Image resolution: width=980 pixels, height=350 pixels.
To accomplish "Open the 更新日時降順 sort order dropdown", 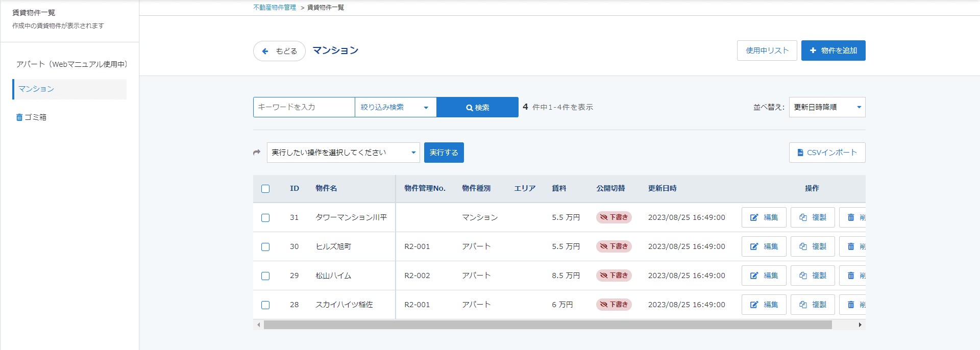I will (827, 107).
